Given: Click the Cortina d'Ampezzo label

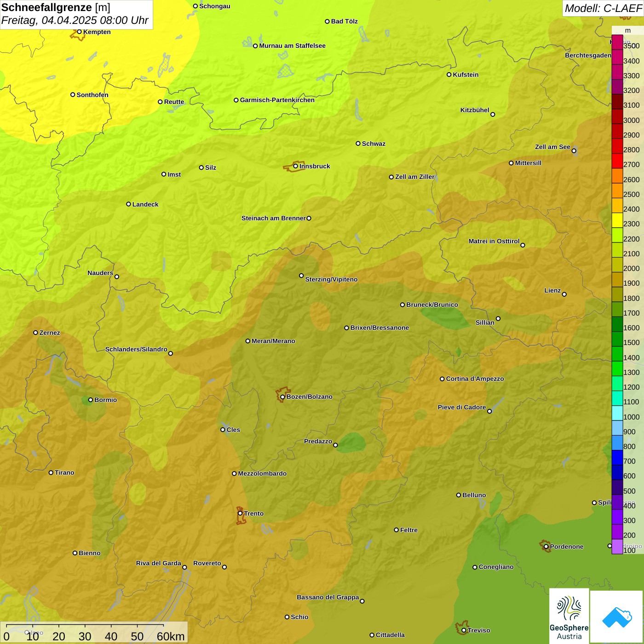Looking at the screenshot, I should coord(475,379).
